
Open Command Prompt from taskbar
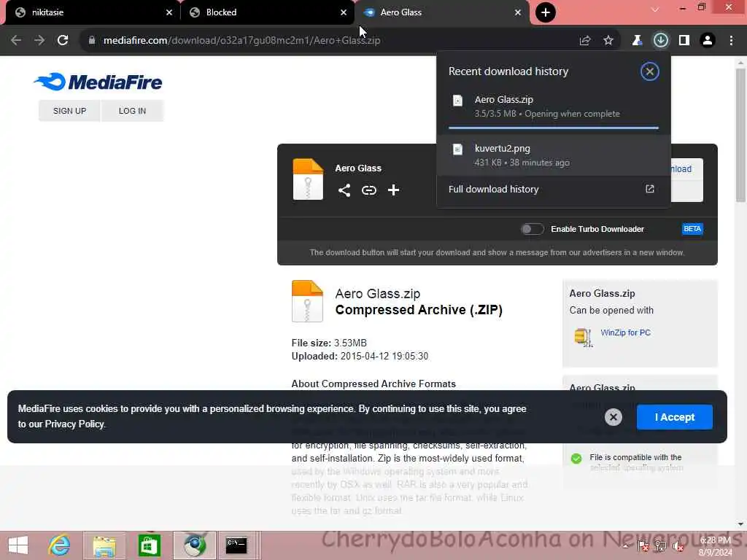237,545
